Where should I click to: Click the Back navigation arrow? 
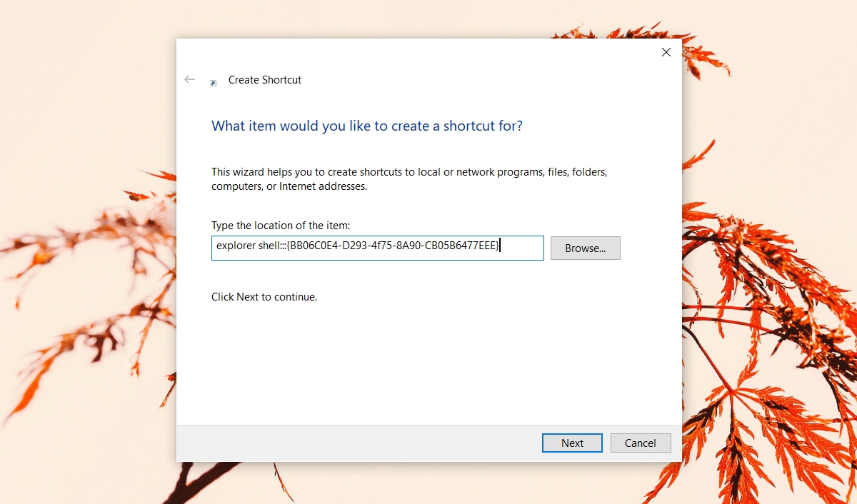(x=189, y=79)
